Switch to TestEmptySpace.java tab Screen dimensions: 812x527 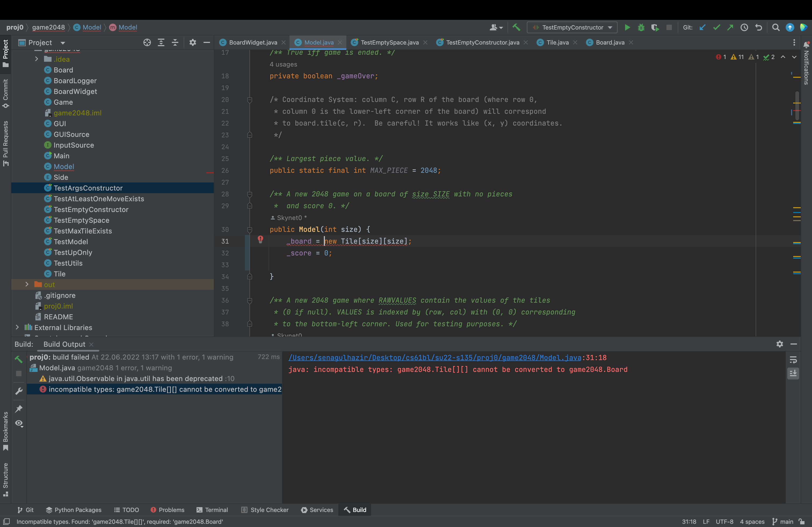click(x=389, y=43)
